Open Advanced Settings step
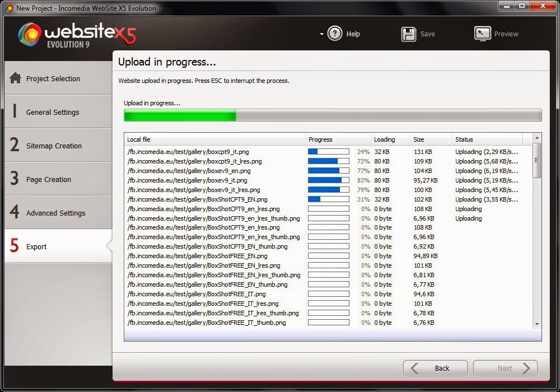The image size is (560, 392). coord(58,213)
